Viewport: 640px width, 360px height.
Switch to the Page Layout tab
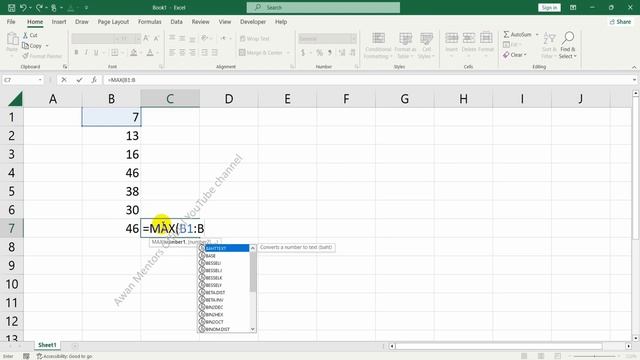tap(113, 22)
